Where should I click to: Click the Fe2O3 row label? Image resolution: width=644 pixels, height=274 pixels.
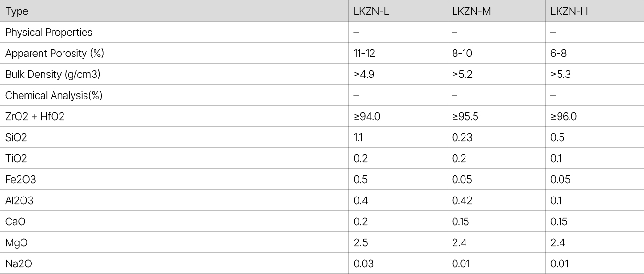(x=21, y=180)
